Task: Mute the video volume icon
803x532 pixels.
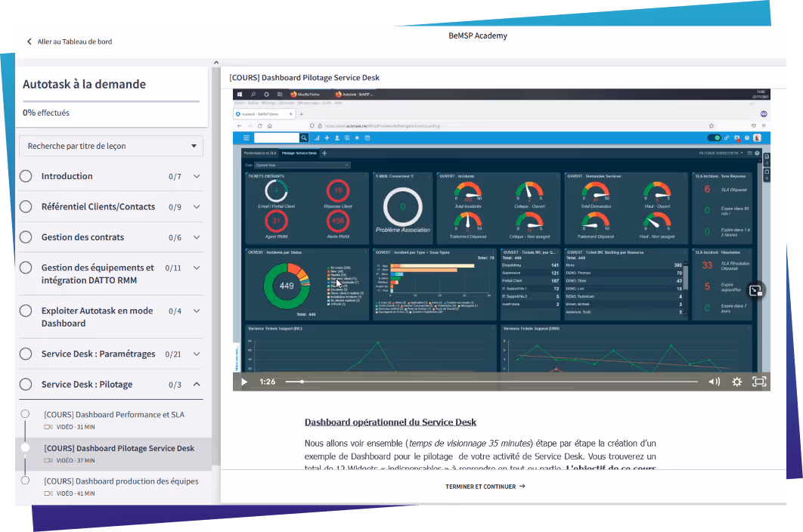Action: (x=714, y=382)
